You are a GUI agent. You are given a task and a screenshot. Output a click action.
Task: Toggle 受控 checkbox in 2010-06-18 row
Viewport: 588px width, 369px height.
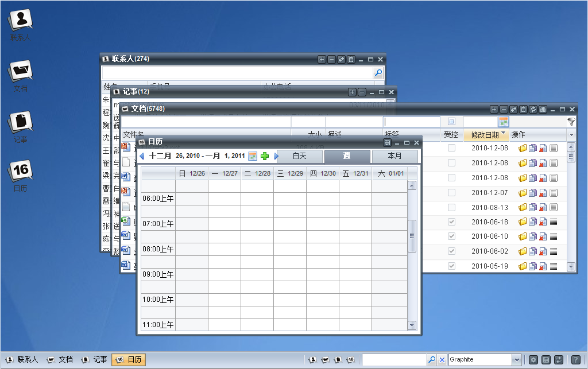(451, 222)
